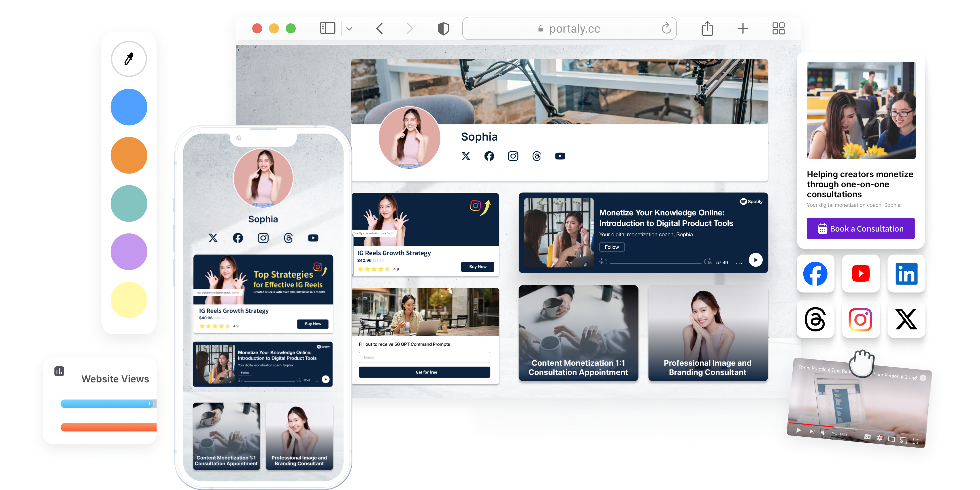The width and height of the screenshot is (980, 490).
Task: Open more options on desktop Spotify card
Action: point(739,263)
